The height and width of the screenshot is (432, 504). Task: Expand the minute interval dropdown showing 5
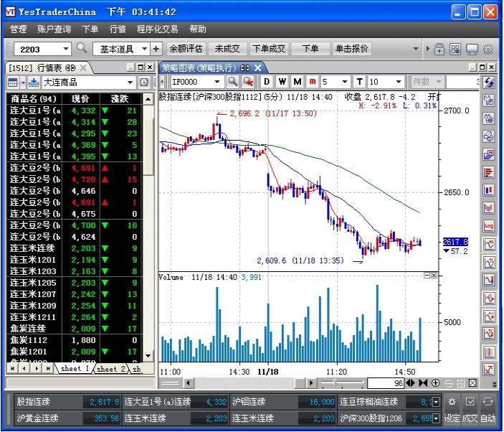345,82
